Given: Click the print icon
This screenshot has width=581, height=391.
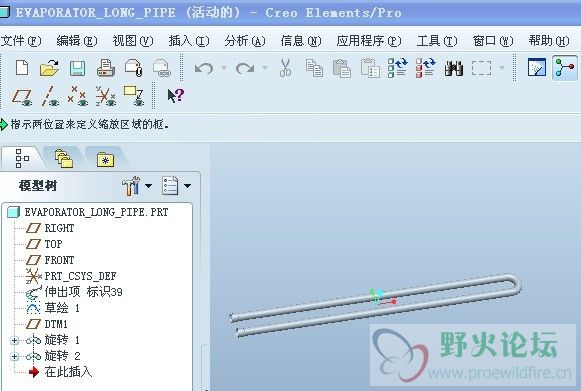Looking at the screenshot, I should pyautogui.click(x=106, y=68).
